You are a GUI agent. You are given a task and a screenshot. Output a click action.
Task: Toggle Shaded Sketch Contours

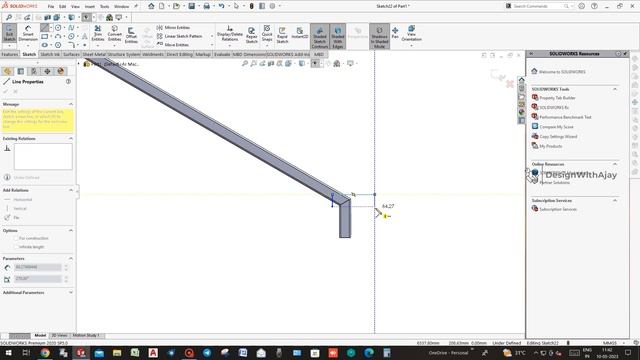pyautogui.click(x=320, y=36)
